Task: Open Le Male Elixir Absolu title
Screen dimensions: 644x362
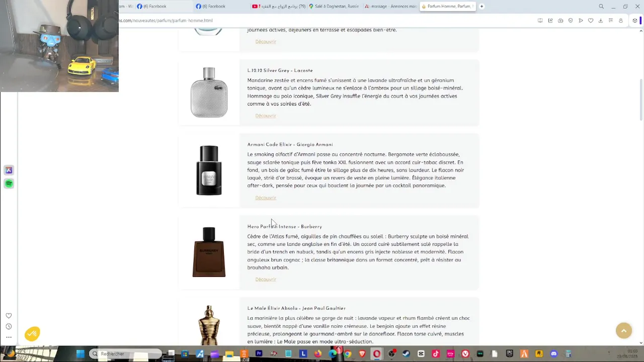Action: point(296,308)
